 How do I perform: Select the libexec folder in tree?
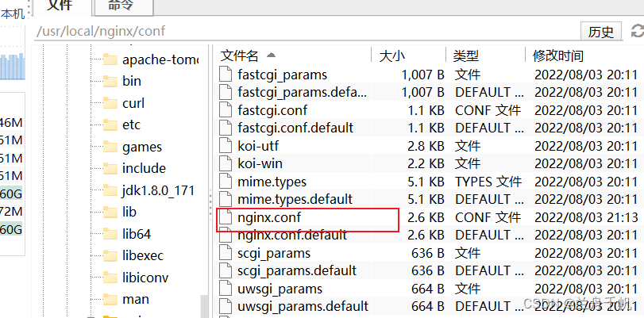coord(143,255)
